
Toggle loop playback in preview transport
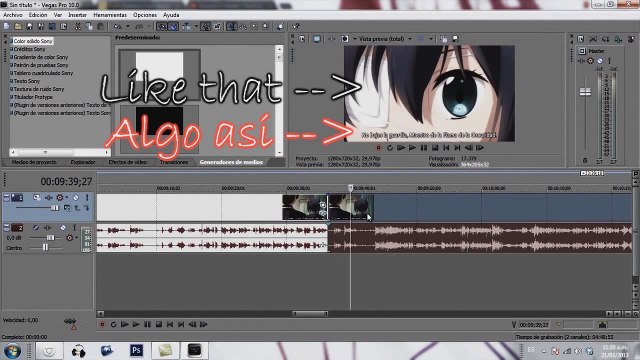pos(390,148)
